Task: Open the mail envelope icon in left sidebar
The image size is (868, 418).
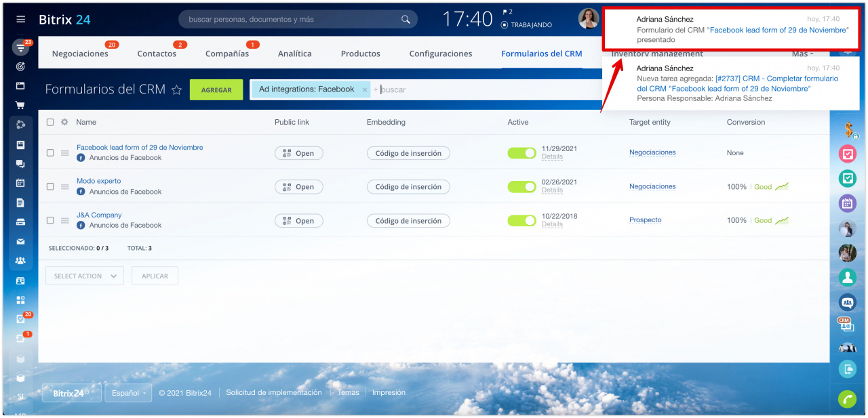Action: (x=20, y=241)
